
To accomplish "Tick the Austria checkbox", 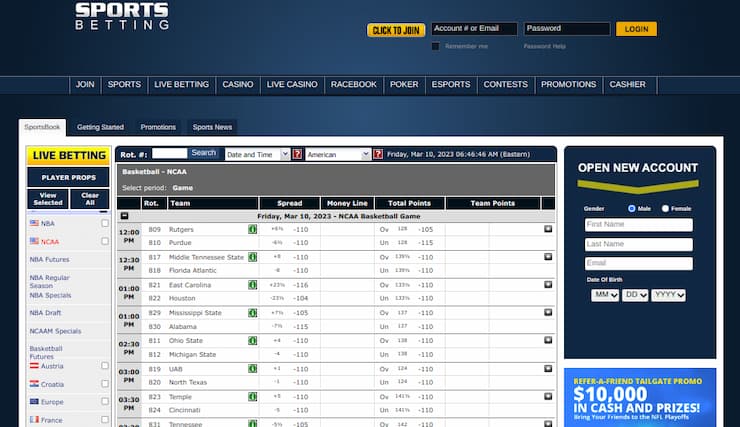I will click(x=105, y=366).
